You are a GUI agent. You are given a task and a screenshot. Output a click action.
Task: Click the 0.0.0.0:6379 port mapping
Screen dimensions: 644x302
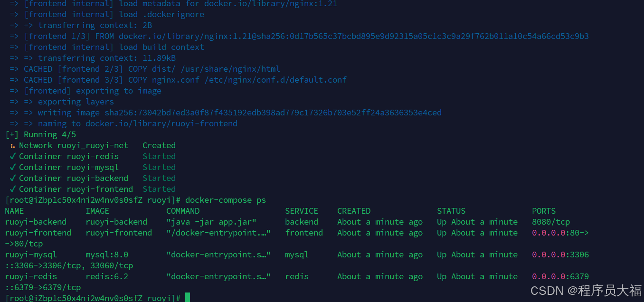pyautogui.click(x=560, y=276)
